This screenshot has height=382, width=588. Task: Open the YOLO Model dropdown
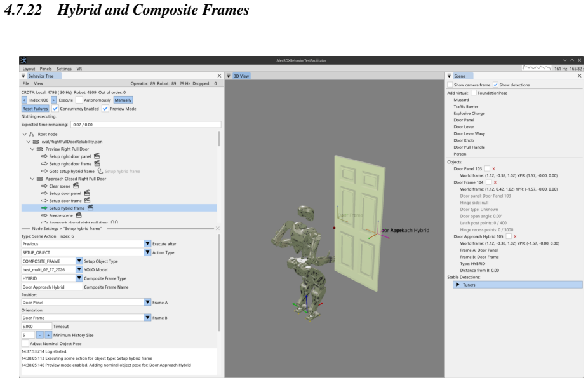pyautogui.click(x=79, y=269)
